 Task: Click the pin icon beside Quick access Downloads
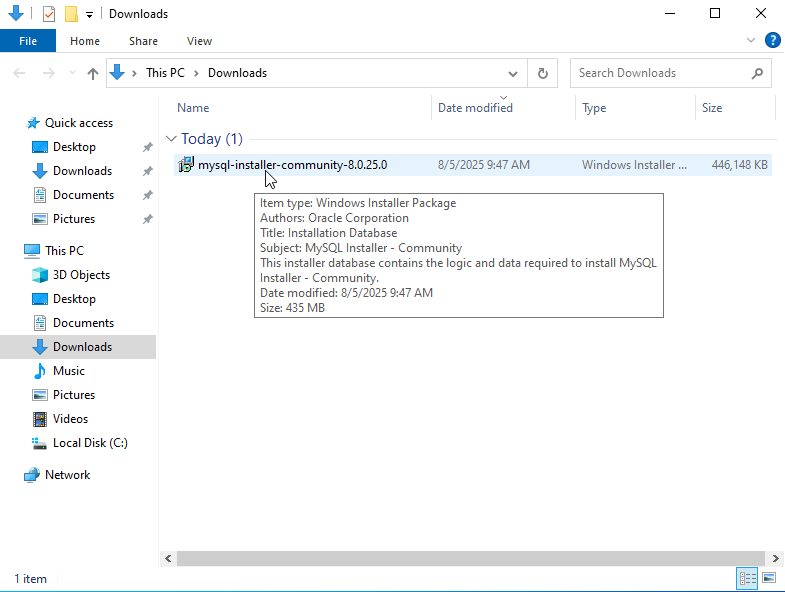pyautogui.click(x=147, y=171)
